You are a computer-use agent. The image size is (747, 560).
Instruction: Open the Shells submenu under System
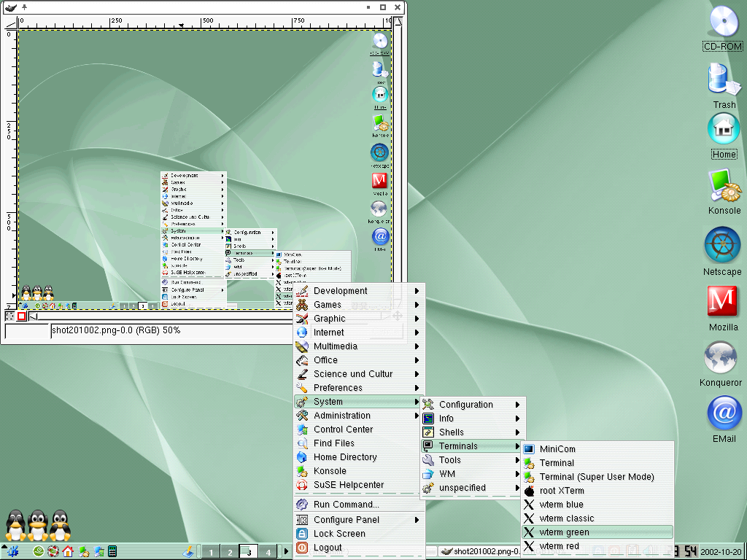[472, 432]
